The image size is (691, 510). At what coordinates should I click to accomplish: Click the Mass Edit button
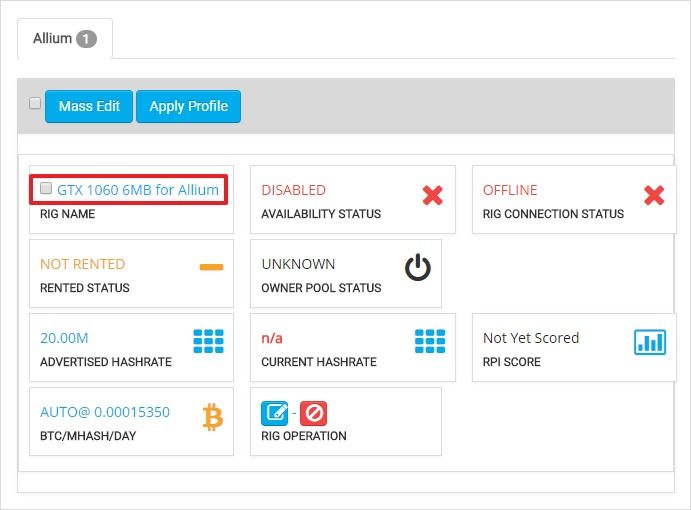pos(89,106)
